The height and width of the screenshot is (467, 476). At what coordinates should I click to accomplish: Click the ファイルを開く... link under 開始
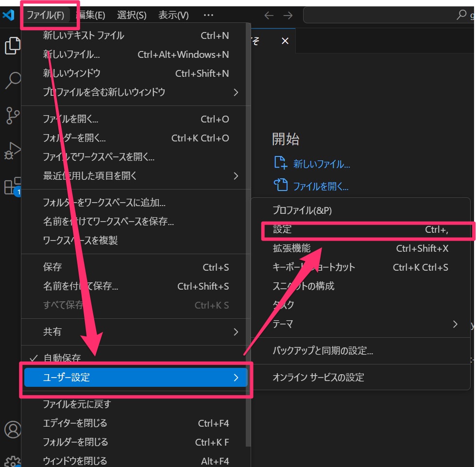[321, 186]
